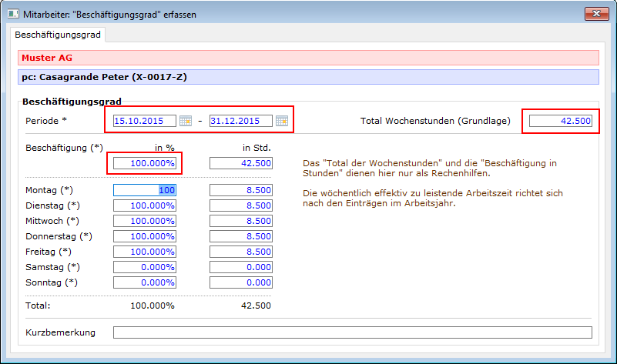Edit Montag percentage field
Screen dimensions: 617x364
pyautogui.click(x=146, y=190)
